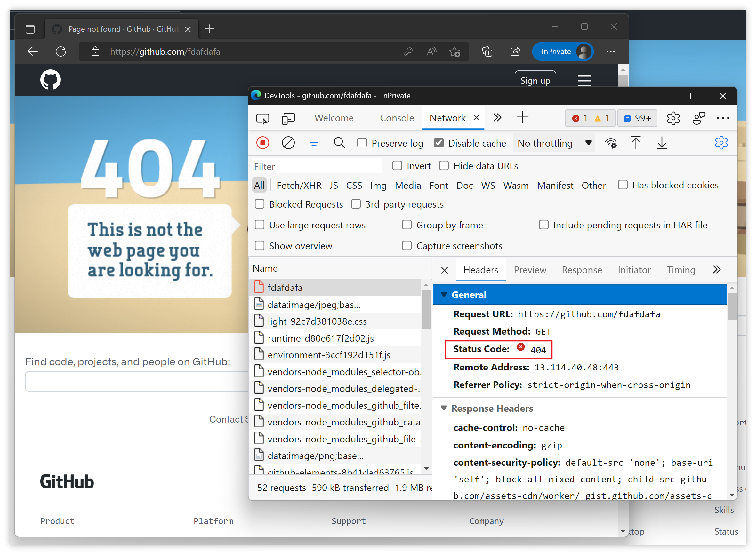The width and height of the screenshot is (756, 555).
Task: Click the GitHub Octocat logo
Action: pyautogui.click(x=51, y=80)
